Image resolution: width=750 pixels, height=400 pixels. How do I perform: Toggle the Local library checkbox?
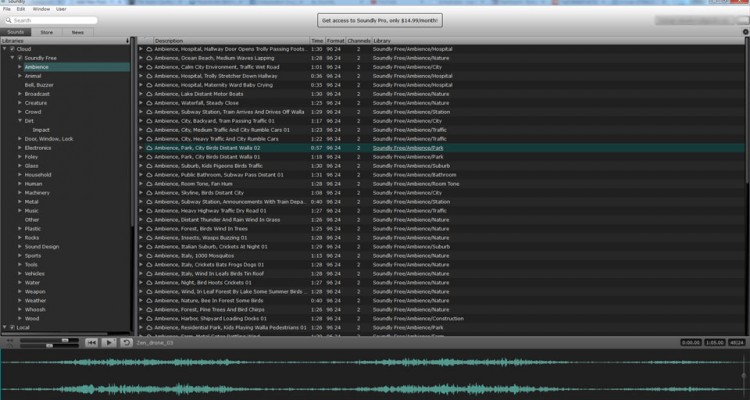[x=14, y=327]
